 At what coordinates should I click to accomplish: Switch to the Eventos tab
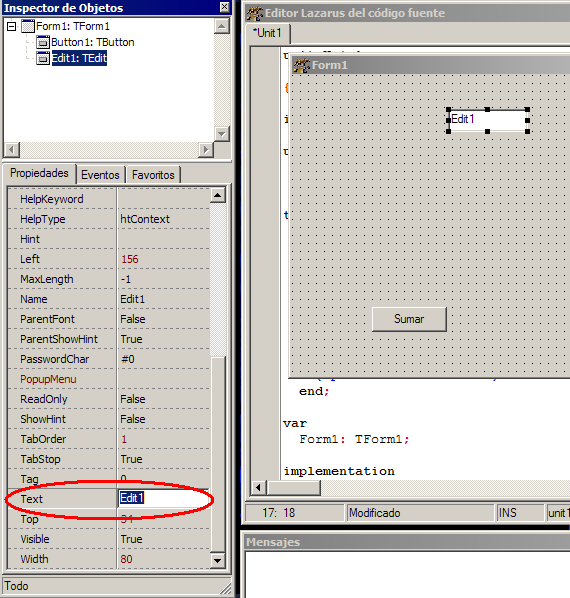point(100,175)
